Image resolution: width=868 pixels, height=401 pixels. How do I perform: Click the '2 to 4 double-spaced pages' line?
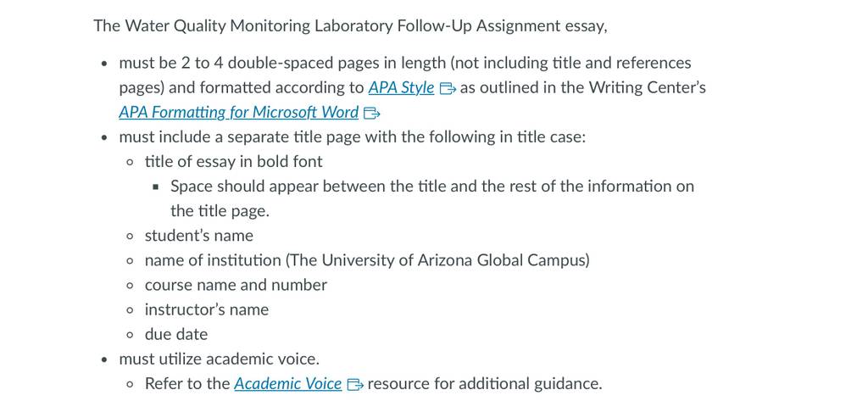pyautogui.click(x=405, y=63)
